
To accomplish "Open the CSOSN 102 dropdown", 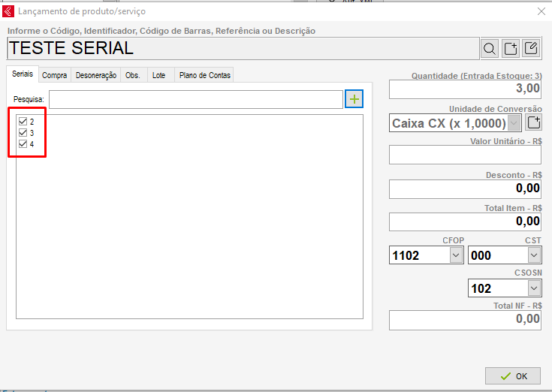I will click(533, 288).
